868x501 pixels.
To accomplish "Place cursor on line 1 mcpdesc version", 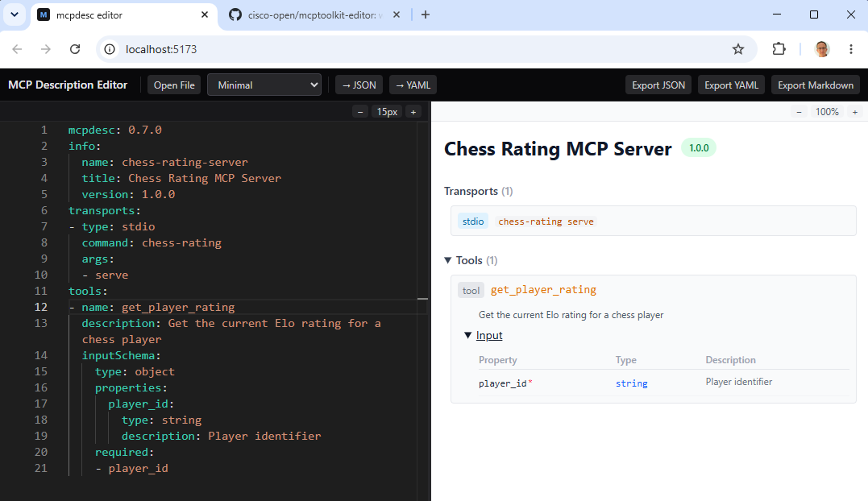I will (x=114, y=130).
